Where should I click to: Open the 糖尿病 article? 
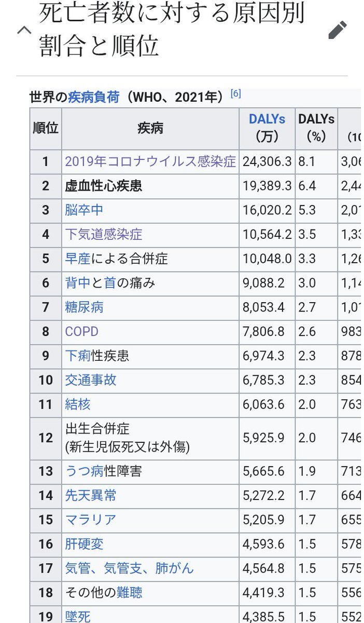coord(84,307)
